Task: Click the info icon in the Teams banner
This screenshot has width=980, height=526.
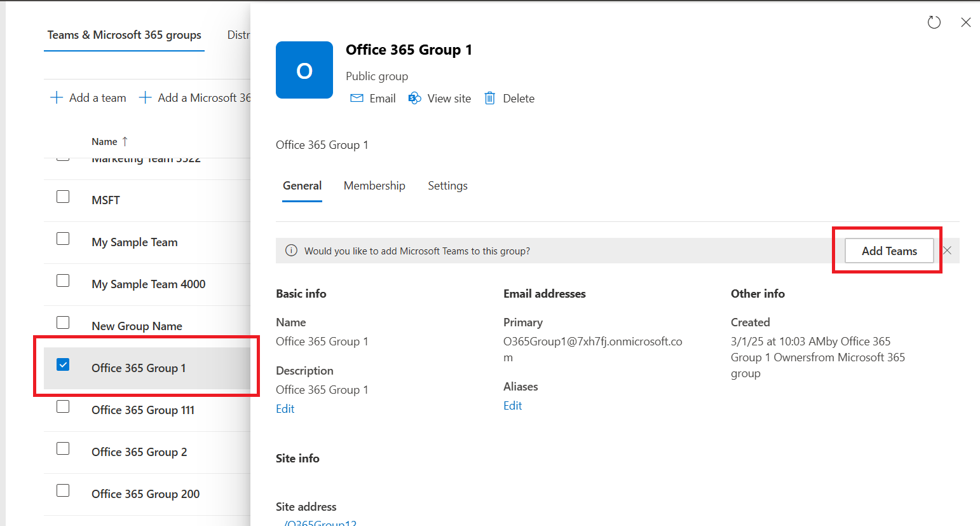Action: [291, 251]
